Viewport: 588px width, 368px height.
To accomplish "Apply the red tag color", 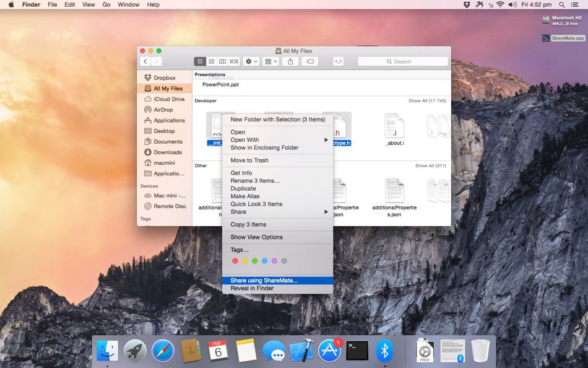I will [235, 261].
